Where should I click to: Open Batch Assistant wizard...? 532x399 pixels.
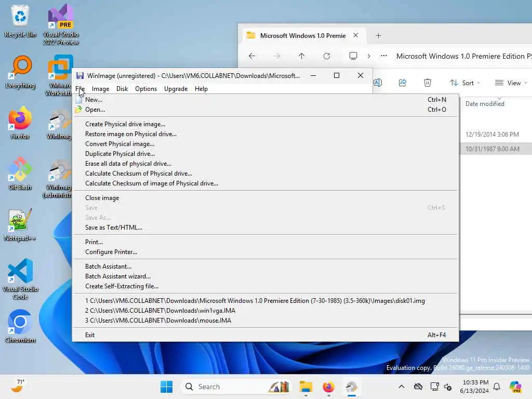(x=265, y=276)
